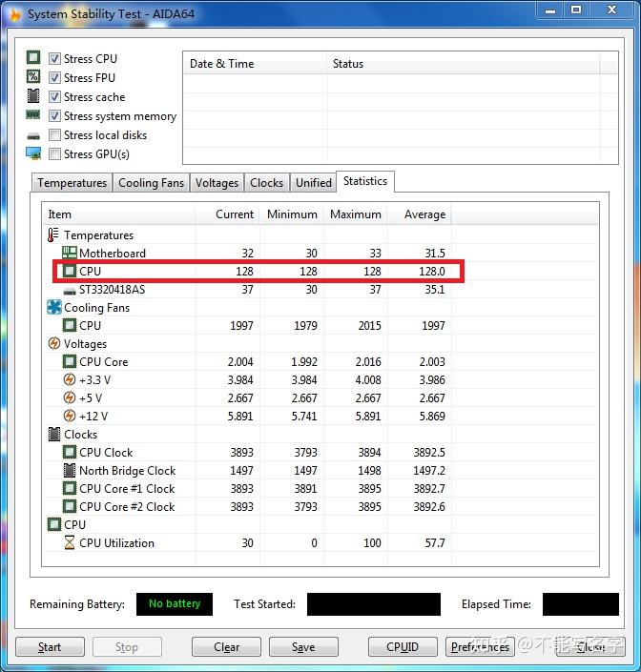Click the Voltages group lightning icon
This screenshot has width=641, height=672.
click(54, 343)
